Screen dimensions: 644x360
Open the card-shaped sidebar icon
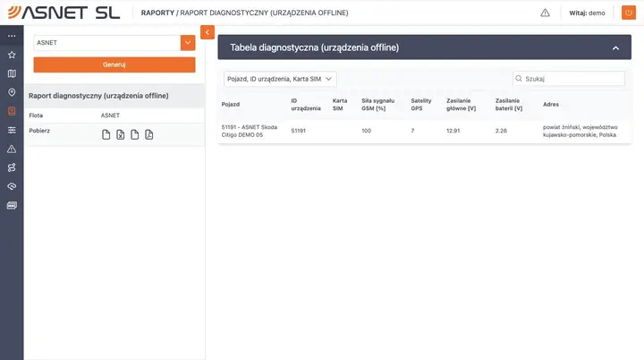click(12, 205)
